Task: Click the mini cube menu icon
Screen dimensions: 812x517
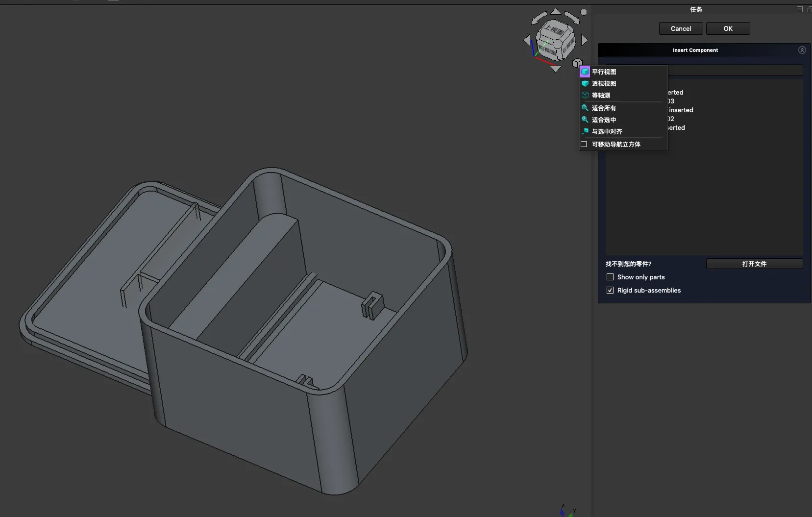Action: tap(577, 63)
